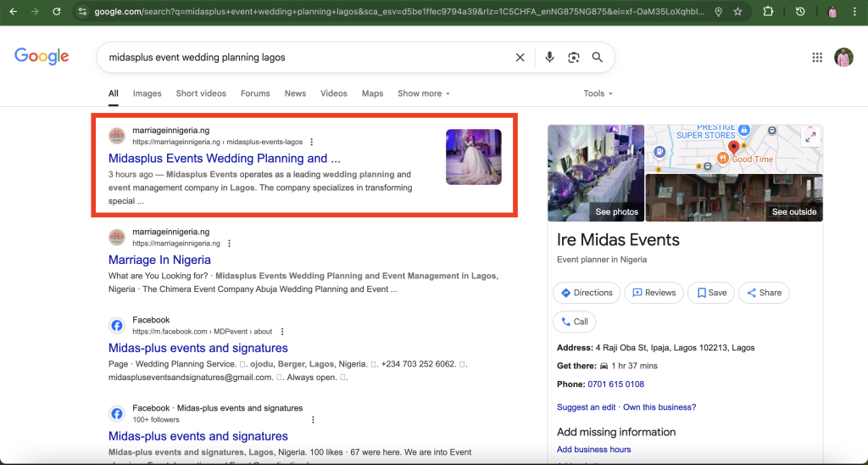Image resolution: width=868 pixels, height=465 pixels.
Task: Switch to Images tab
Action: click(x=147, y=93)
